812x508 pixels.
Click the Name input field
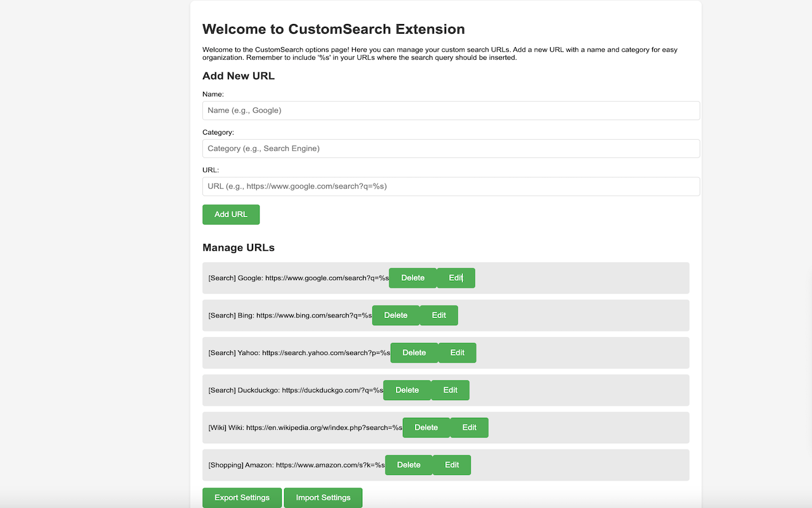[x=450, y=110]
